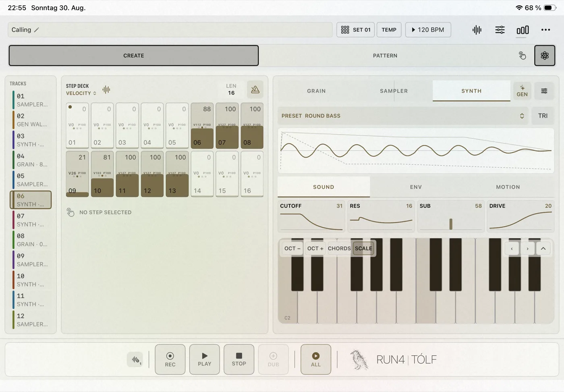This screenshot has width=564, height=392.
Task: Select the SAMPLER engine tab
Action: point(394,91)
